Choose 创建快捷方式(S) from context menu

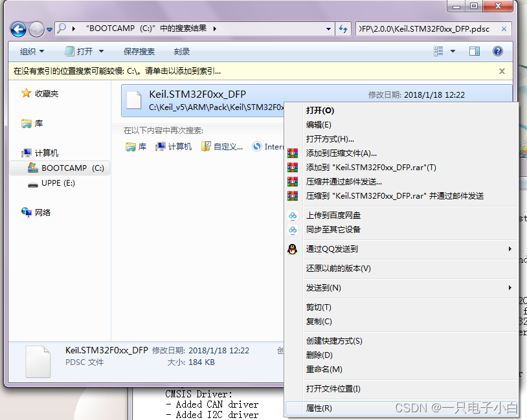click(400, 341)
